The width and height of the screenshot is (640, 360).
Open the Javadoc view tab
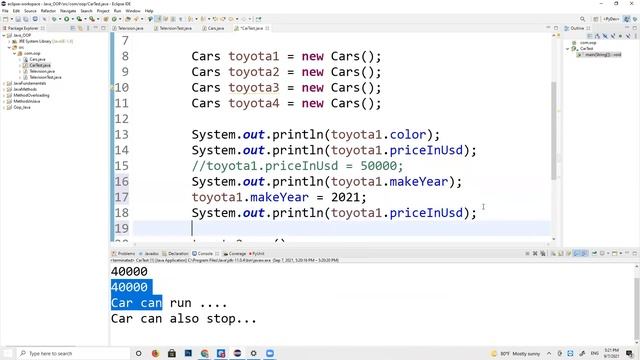(149, 253)
